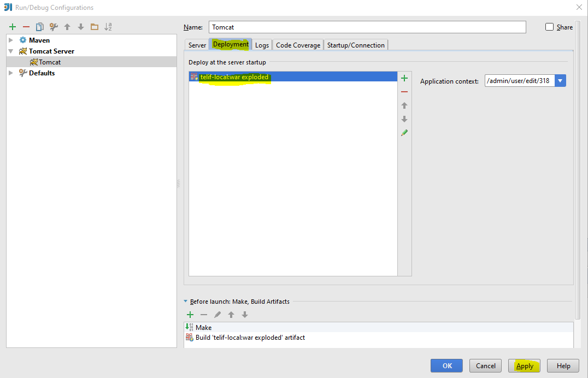This screenshot has width=588, height=378.
Task: Click the IntelliJ logo in title bar
Action: coord(8,7)
